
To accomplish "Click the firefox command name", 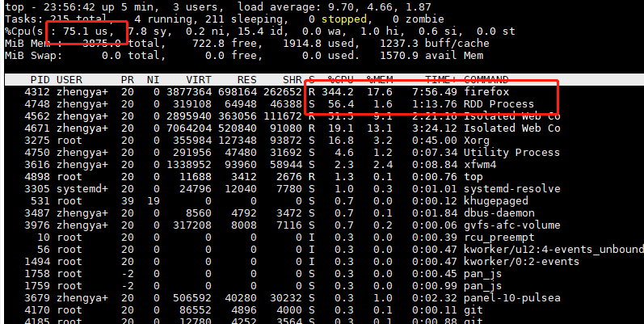I will (486, 91).
